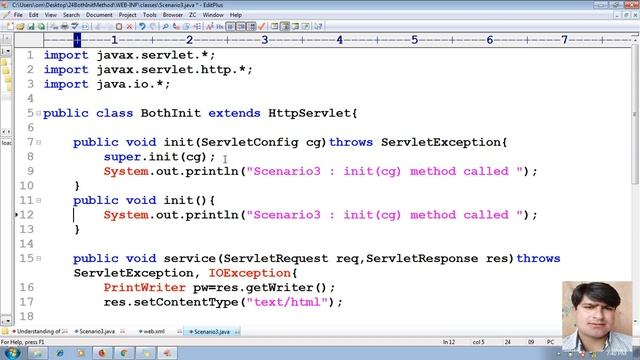
Task: Open the Browser menu
Action: [173, 15]
